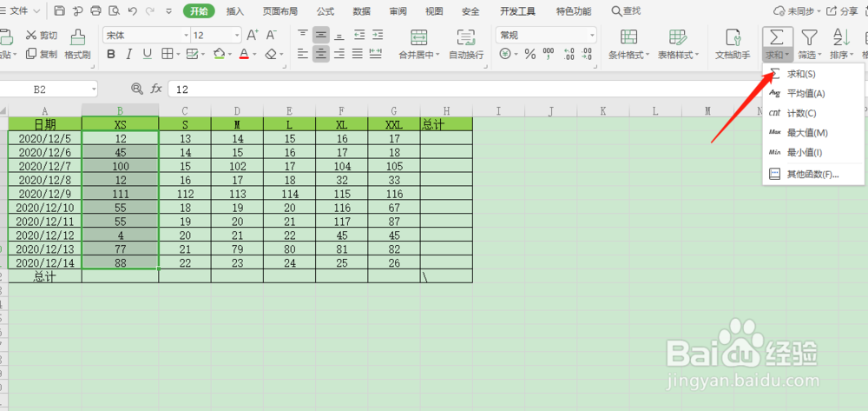Expand the Conditional Formatting (条件格式) dropdown
The image size is (868, 411).
pos(648,55)
